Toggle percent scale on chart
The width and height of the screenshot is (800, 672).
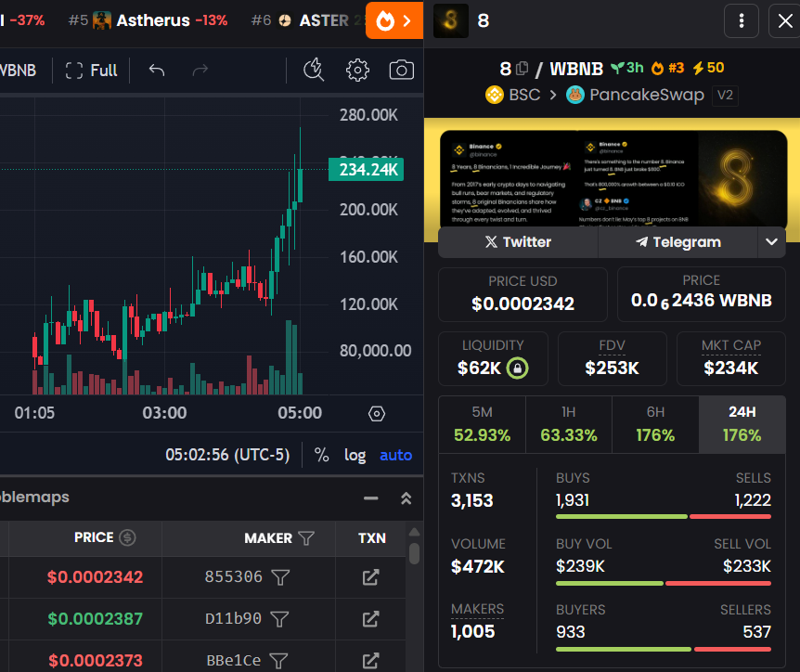point(321,455)
